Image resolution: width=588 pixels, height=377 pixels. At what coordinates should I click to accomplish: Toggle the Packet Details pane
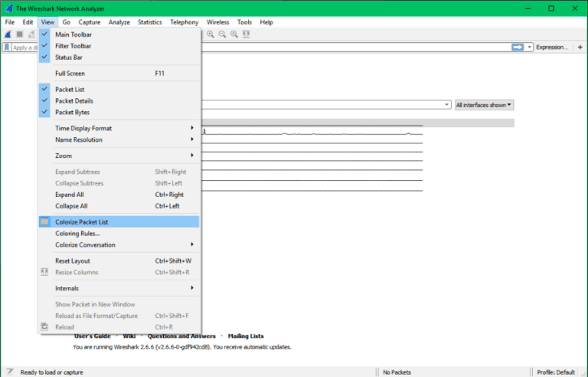click(x=119, y=100)
